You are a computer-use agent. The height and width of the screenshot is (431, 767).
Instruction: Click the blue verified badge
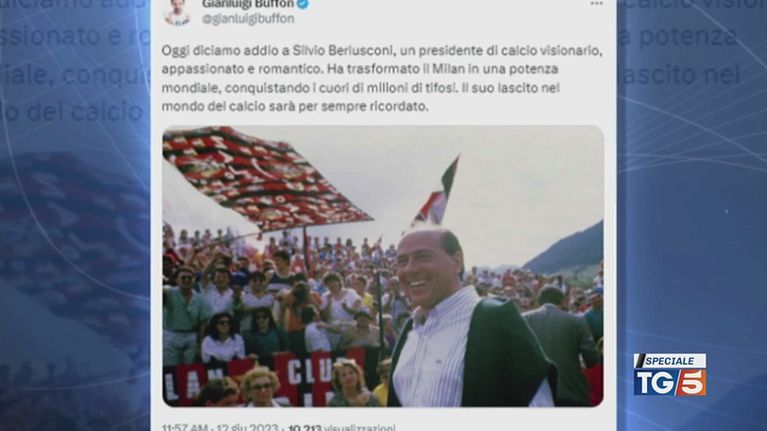(x=303, y=4)
